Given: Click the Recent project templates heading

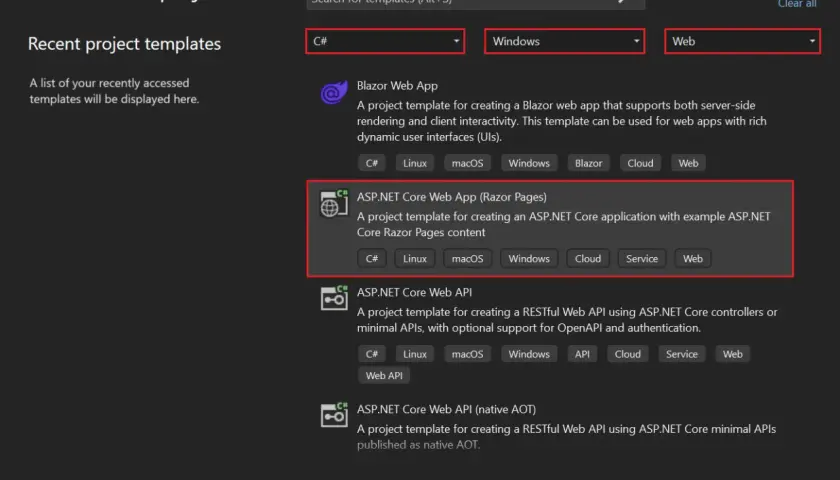Looking at the screenshot, I should coord(124,44).
